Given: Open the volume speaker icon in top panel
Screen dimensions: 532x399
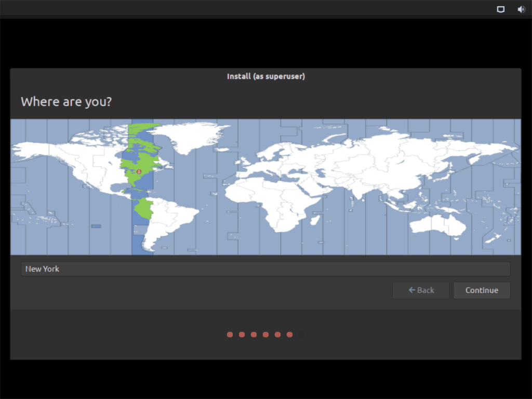Looking at the screenshot, I should (x=521, y=9).
